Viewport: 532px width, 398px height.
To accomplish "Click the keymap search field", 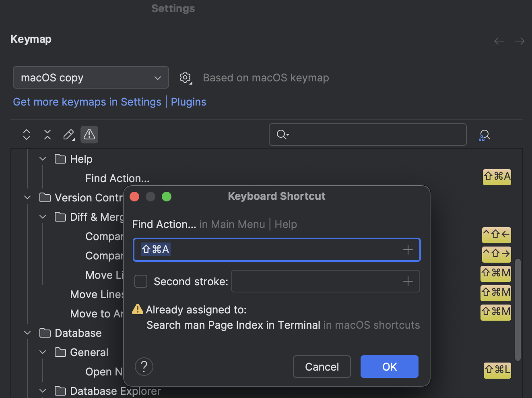I will click(367, 135).
